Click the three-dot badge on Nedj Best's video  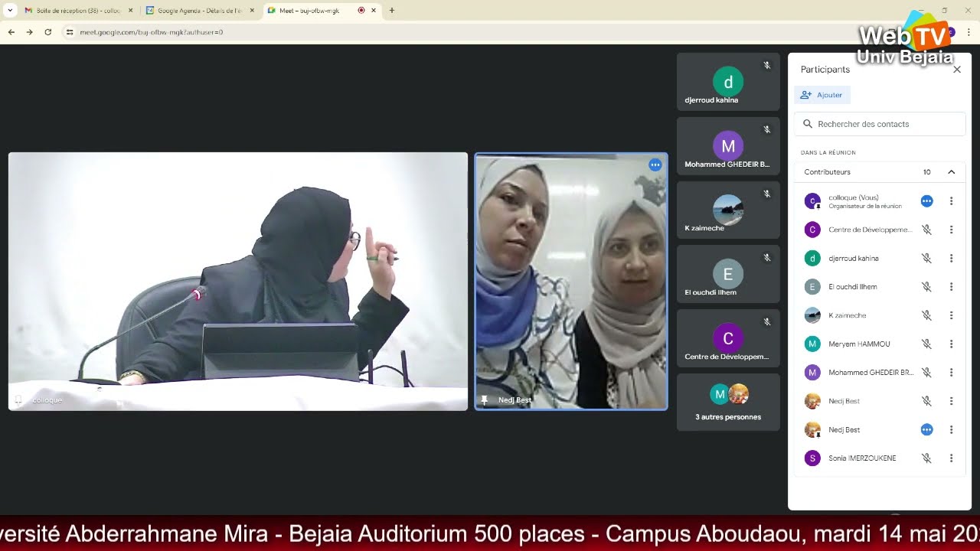point(655,165)
